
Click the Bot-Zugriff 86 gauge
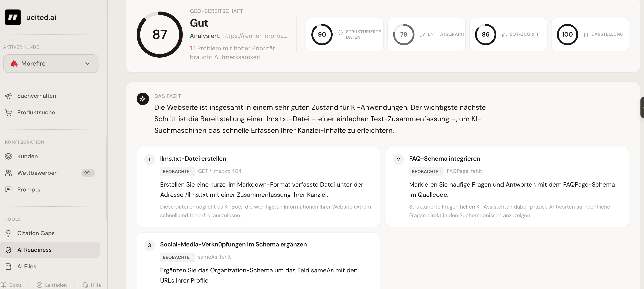click(x=485, y=35)
